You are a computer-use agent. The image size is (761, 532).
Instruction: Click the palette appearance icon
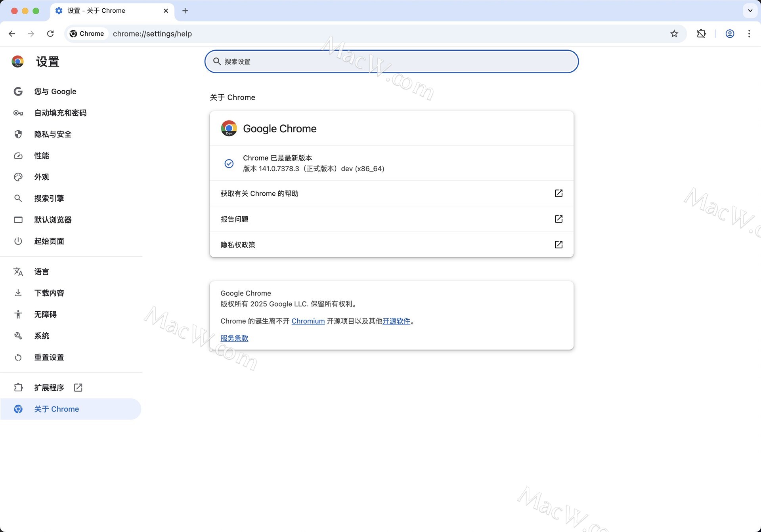coord(18,177)
